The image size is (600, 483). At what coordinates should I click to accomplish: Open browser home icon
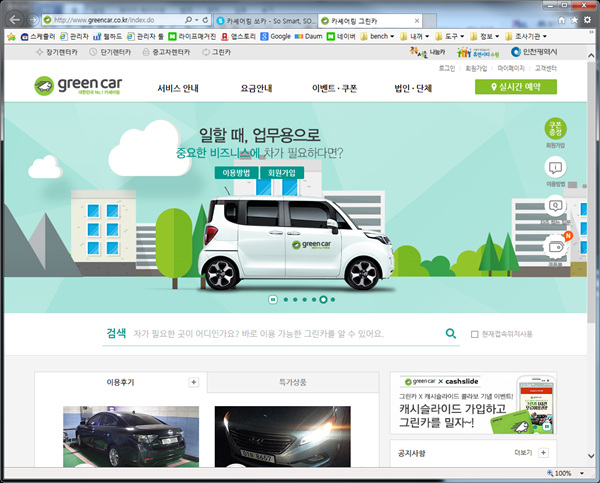click(x=561, y=20)
